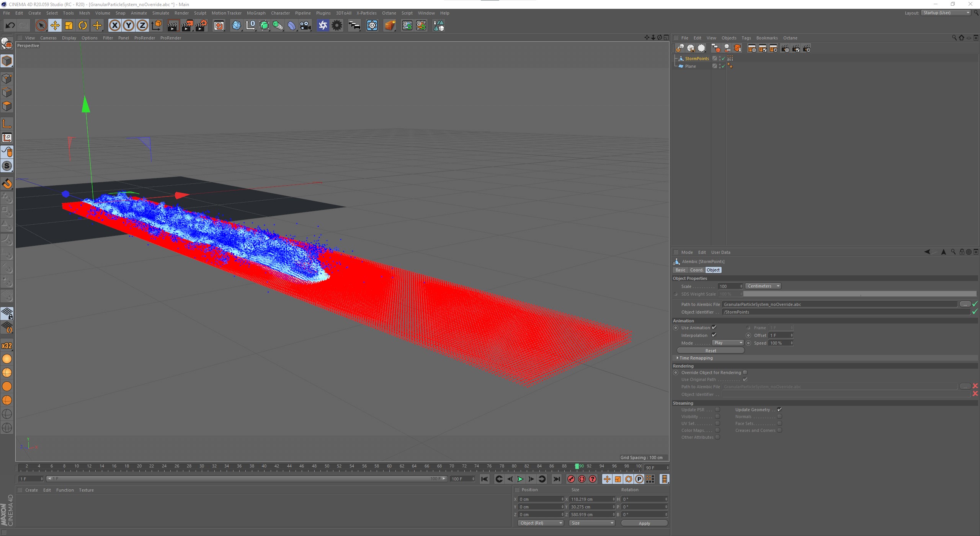The height and width of the screenshot is (536, 980).
Task: Open the Centimeters unit dropdown
Action: (763, 286)
